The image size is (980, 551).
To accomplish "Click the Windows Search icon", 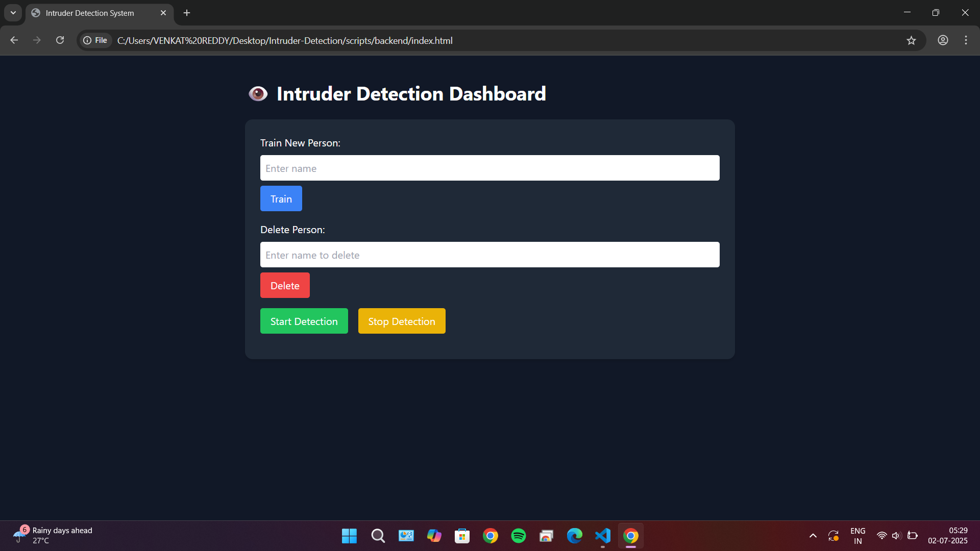I will tap(377, 536).
